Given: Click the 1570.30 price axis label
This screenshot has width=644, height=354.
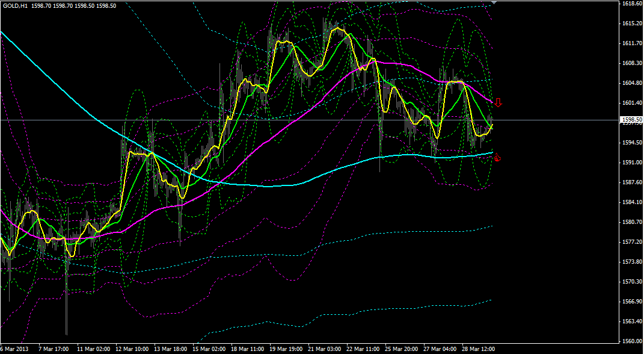Looking at the screenshot, I should point(632,282).
